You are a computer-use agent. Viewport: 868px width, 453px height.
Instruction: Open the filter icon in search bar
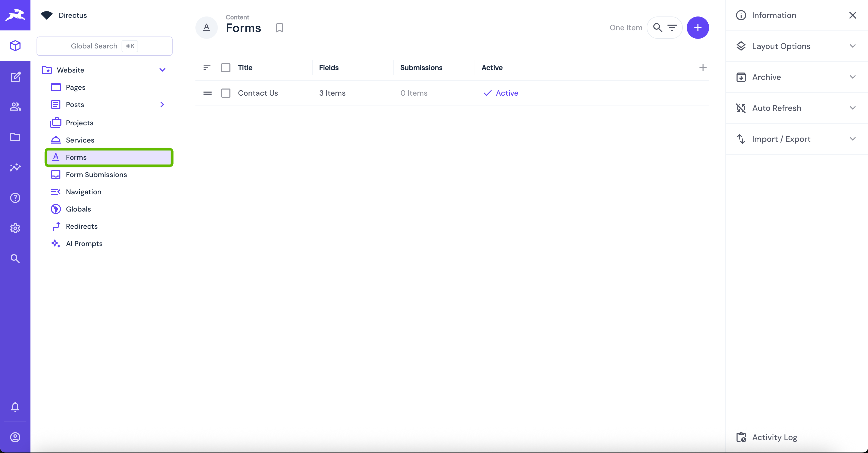click(672, 28)
